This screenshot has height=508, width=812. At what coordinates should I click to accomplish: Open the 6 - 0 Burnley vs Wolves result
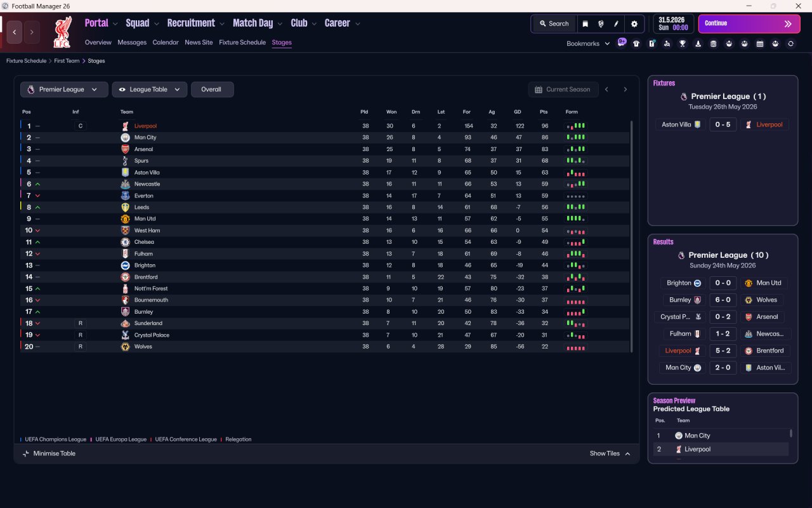coord(723,300)
